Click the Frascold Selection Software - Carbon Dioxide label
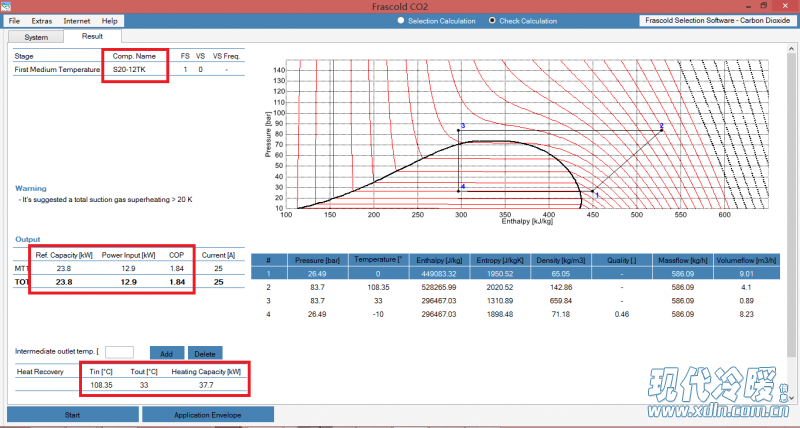 click(717, 20)
